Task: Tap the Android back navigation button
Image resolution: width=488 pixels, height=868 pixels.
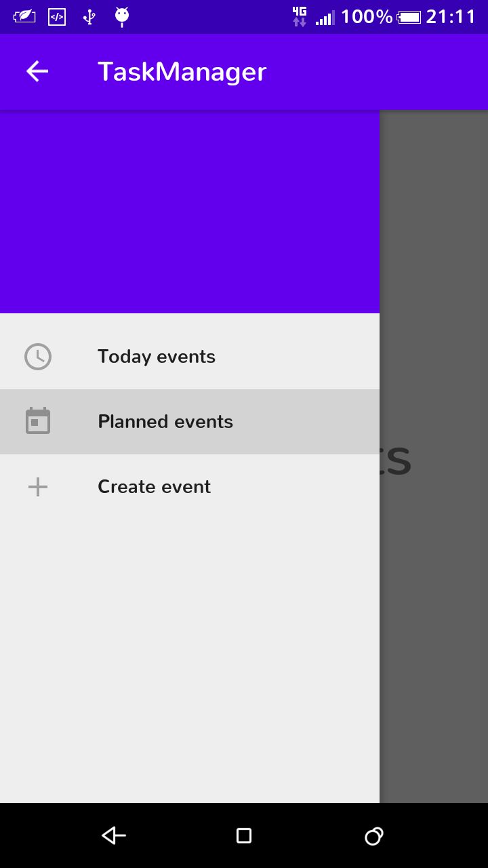Action: [x=114, y=835]
